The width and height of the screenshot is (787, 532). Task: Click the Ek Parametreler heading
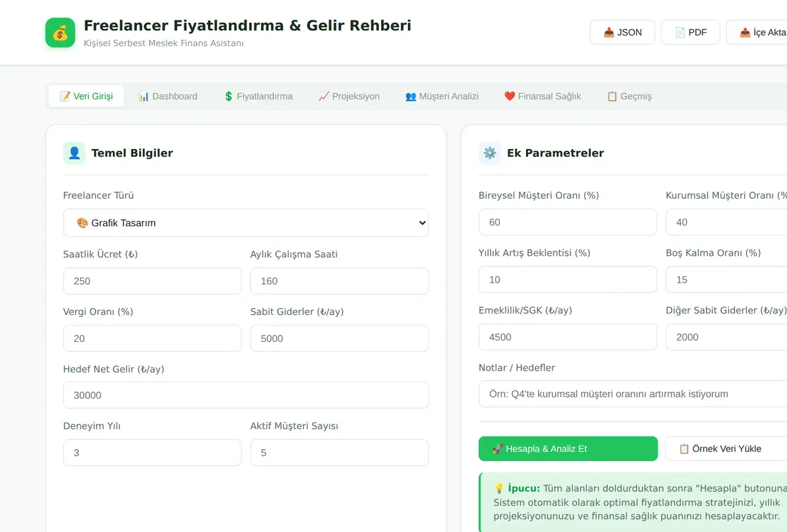(x=555, y=153)
